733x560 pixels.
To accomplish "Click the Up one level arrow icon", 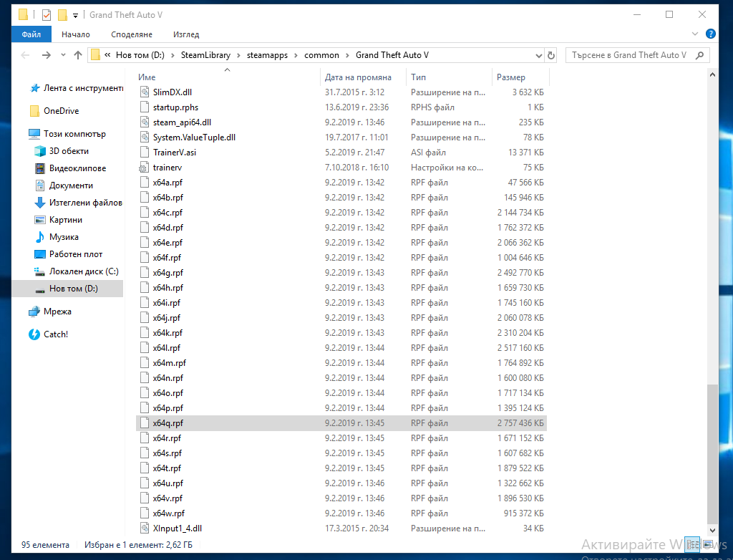I will (x=77, y=55).
